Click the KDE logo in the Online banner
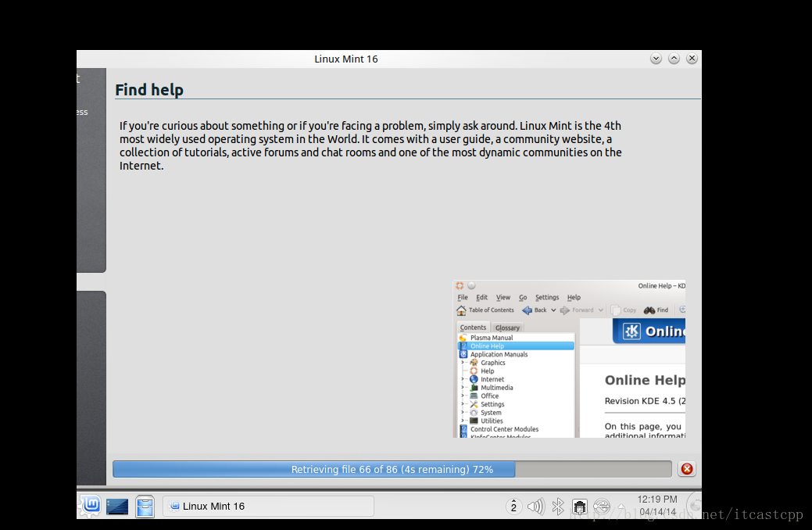 [631, 331]
